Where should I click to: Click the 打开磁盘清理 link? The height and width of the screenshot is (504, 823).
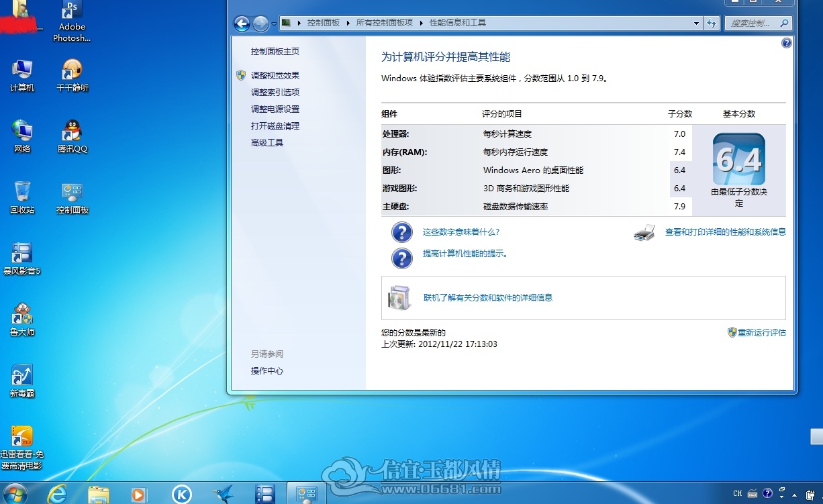[x=275, y=126]
